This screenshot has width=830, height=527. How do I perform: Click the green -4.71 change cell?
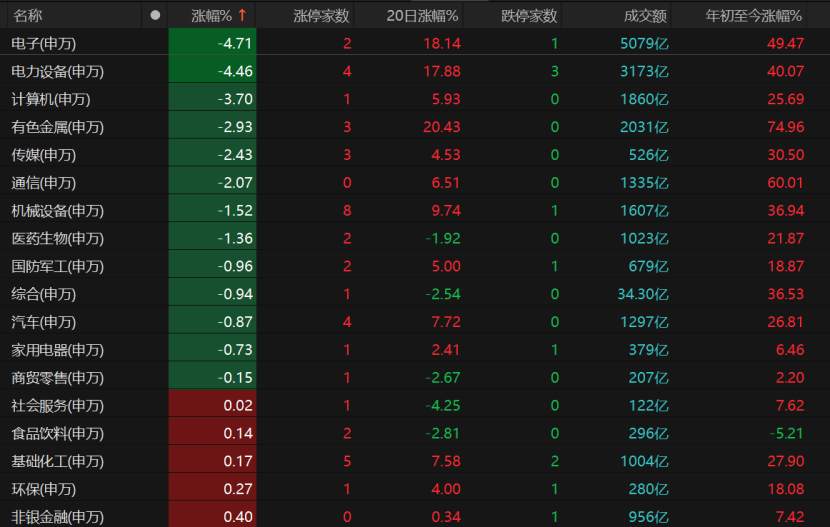point(212,43)
